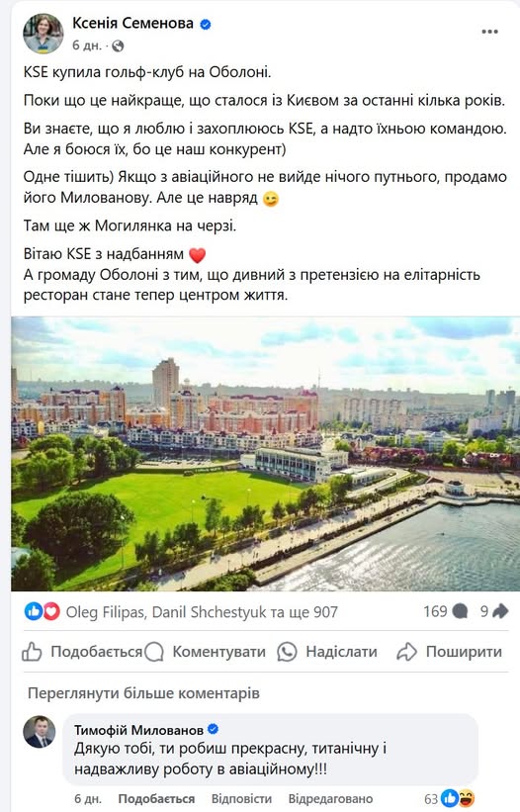Click Тимофій Милованов comment avatar
This screenshot has height=812, width=520.
[40, 732]
